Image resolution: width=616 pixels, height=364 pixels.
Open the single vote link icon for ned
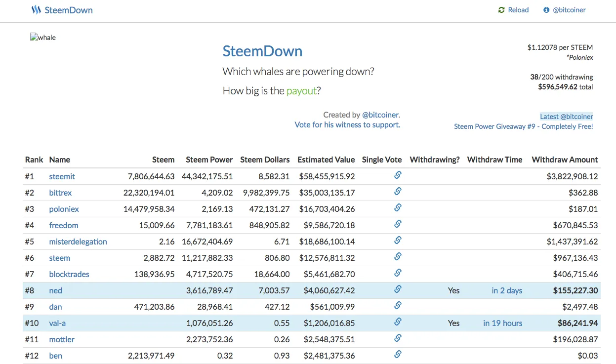click(x=398, y=289)
